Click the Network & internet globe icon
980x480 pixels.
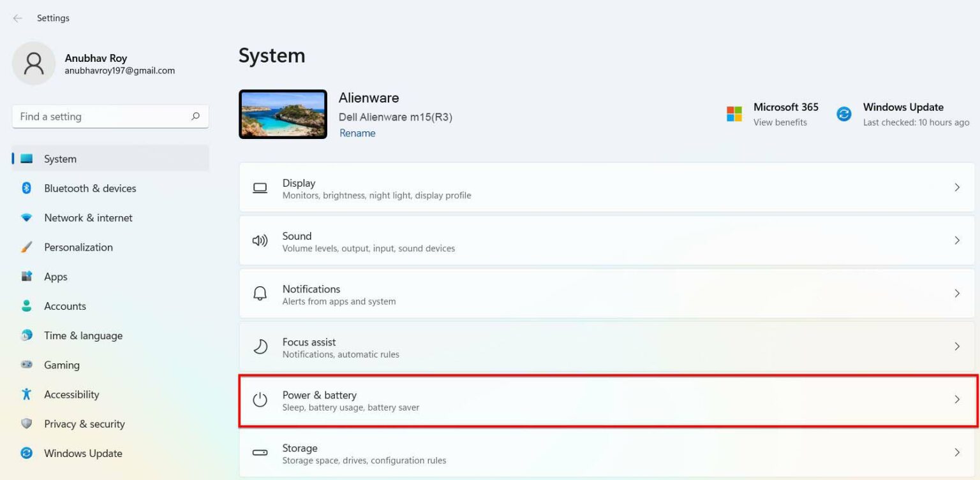(x=26, y=217)
